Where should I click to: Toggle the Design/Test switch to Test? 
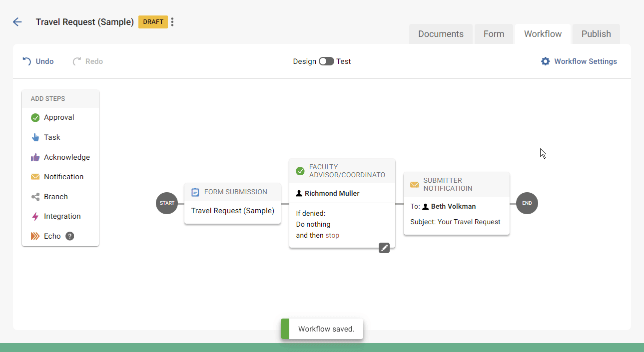[325, 61]
